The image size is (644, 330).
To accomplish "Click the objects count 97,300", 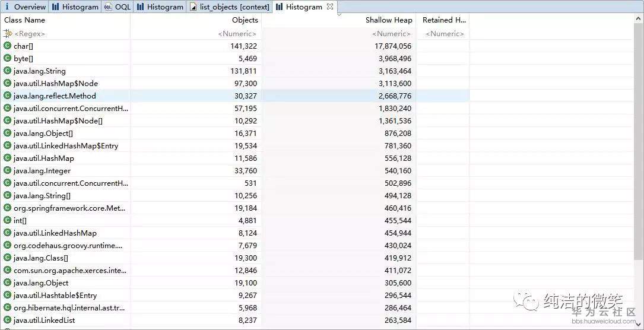I will tap(246, 83).
